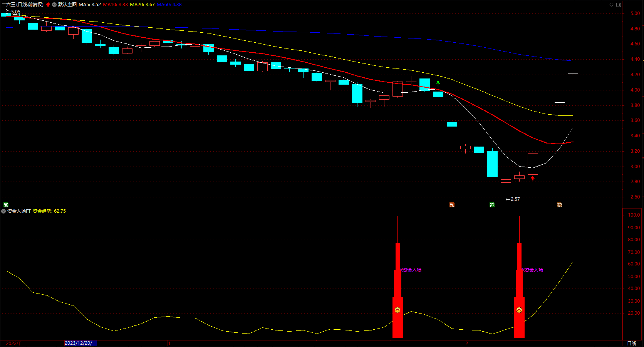Open the 资金入场FT indicator dropdown arrow
Image resolution: width=644 pixels, height=347 pixels.
pyautogui.click(x=3, y=211)
